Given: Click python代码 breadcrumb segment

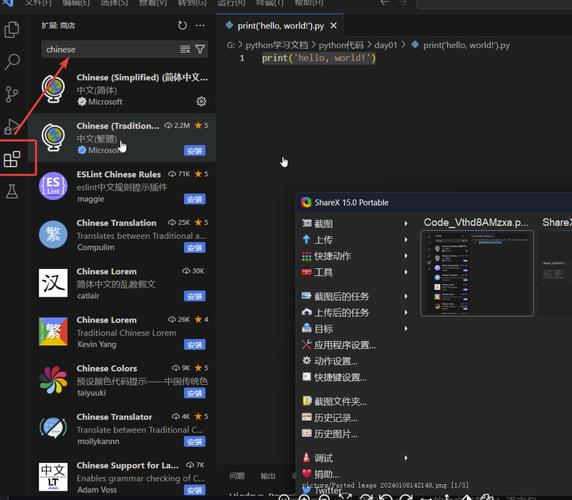Looking at the screenshot, I should (341, 45).
